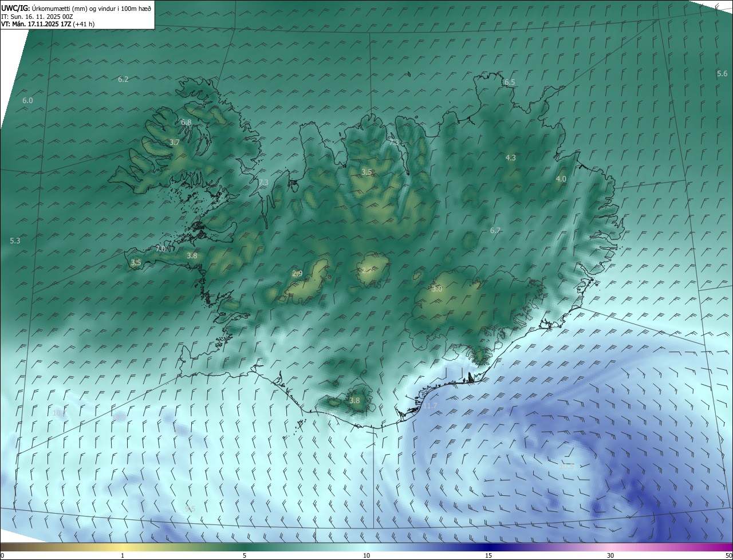
Task: Click the 6.5 value on the map
Action: [510, 82]
